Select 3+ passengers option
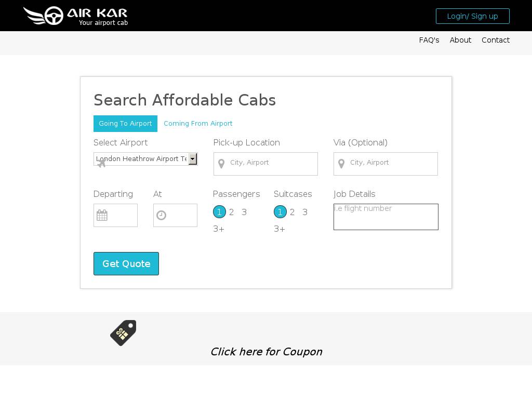Image resolution: width=532 pixels, height=399 pixels. click(219, 229)
